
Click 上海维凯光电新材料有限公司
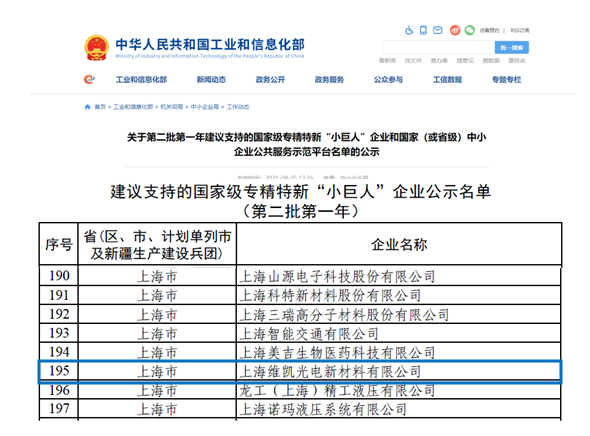(330, 372)
